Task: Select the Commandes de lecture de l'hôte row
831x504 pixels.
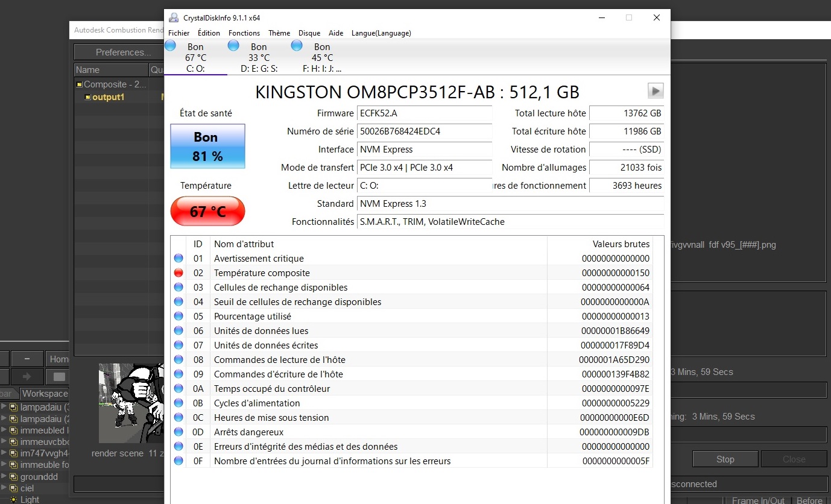Action: pos(412,359)
